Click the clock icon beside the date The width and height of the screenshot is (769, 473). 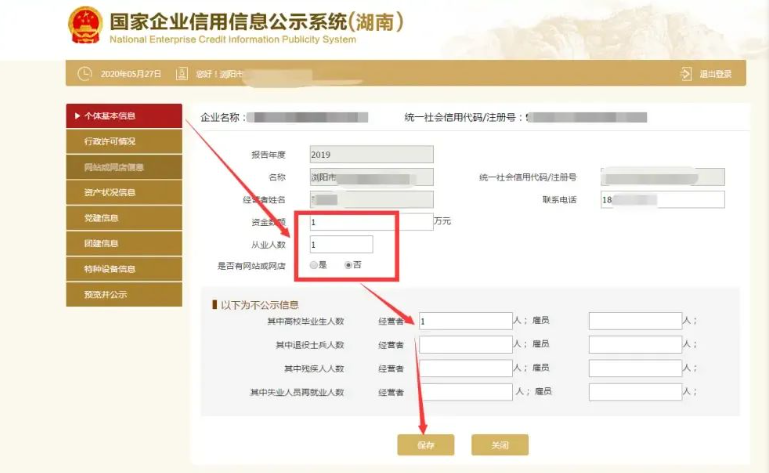84,74
